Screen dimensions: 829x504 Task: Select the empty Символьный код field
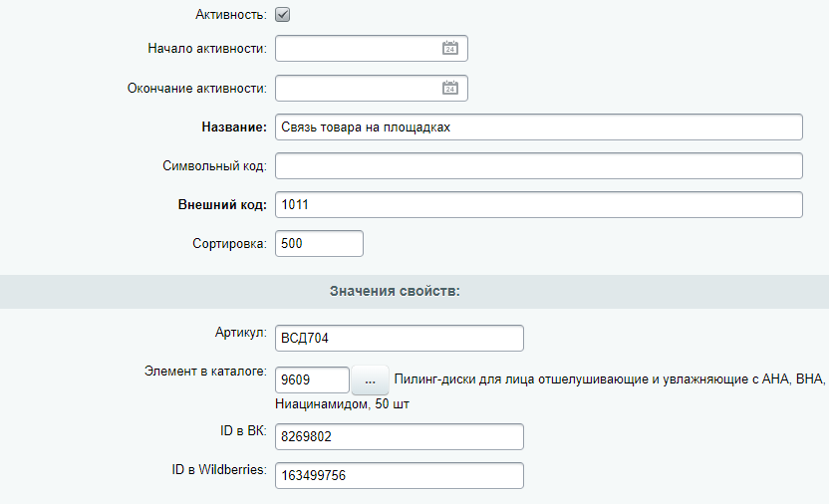[538, 166]
